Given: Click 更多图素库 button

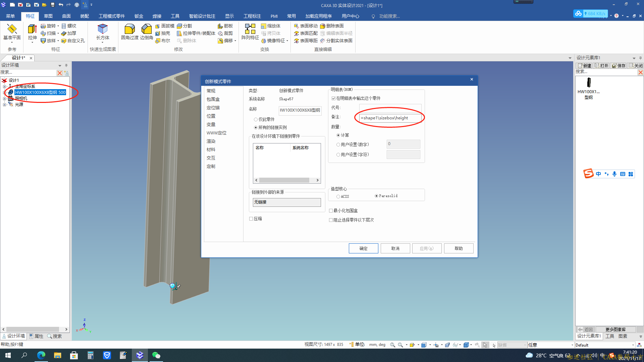Looking at the screenshot, I should (x=615, y=329).
